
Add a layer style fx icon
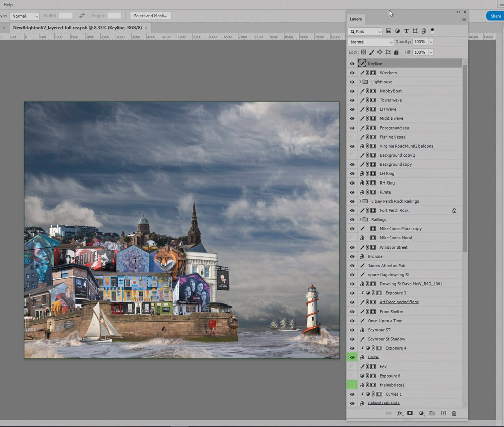(400, 413)
